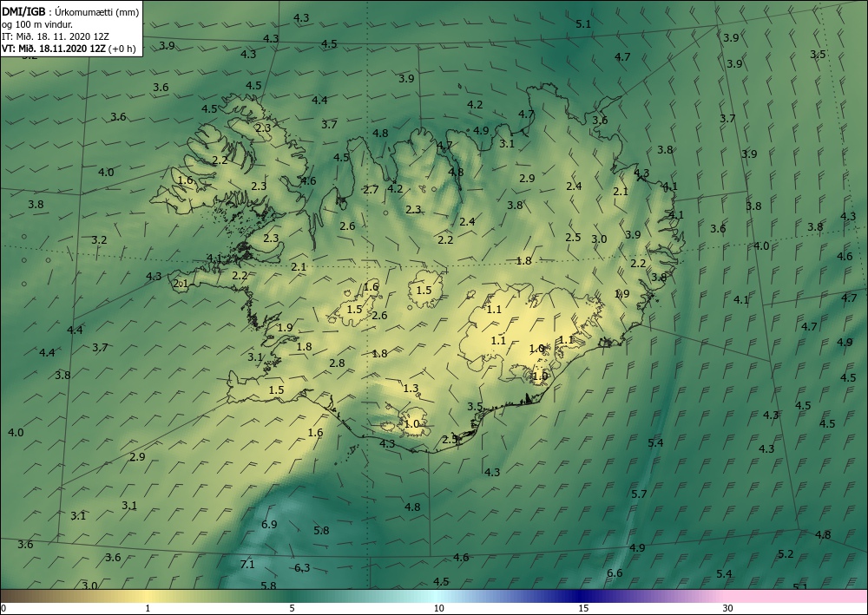Click the 2.8 value in west Iceland
The height and width of the screenshot is (615, 868).
[x=337, y=363]
